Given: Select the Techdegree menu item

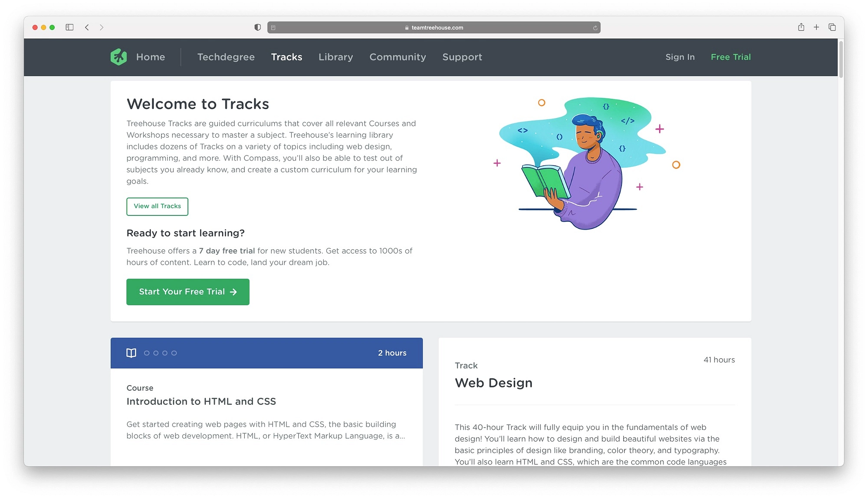Looking at the screenshot, I should 226,56.
